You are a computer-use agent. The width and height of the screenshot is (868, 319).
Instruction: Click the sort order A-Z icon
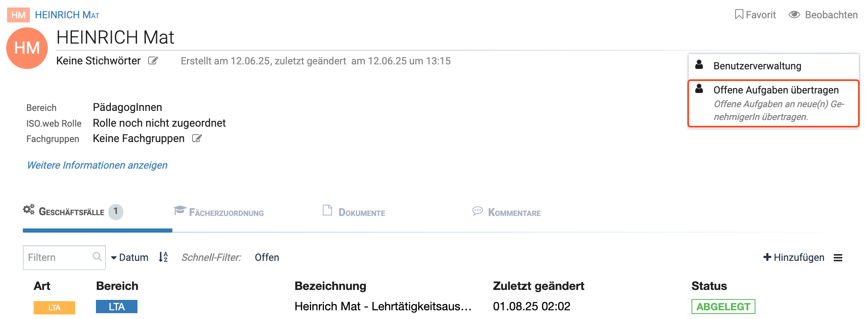[x=163, y=257]
